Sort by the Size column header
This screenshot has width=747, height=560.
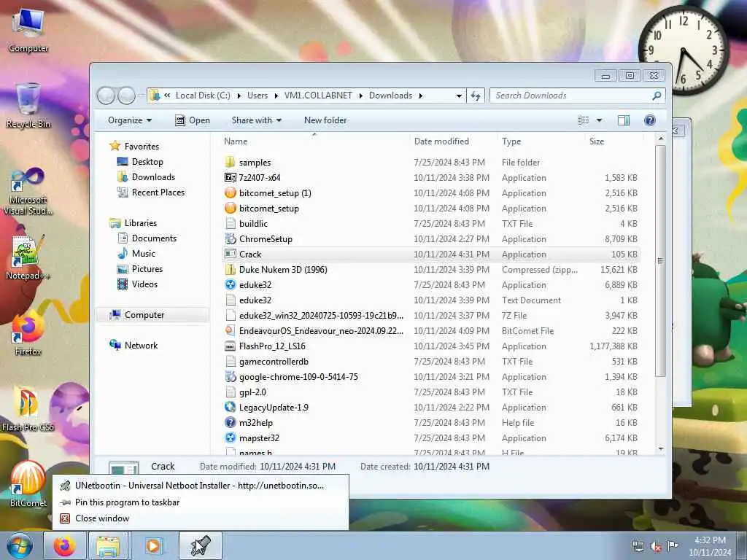(614, 141)
